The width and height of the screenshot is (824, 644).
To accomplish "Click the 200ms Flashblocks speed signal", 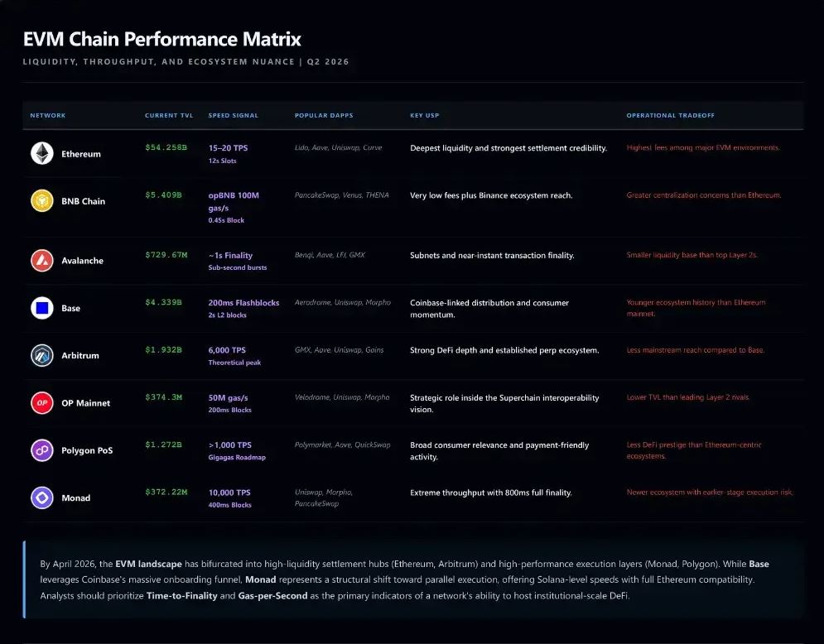I will click(243, 303).
